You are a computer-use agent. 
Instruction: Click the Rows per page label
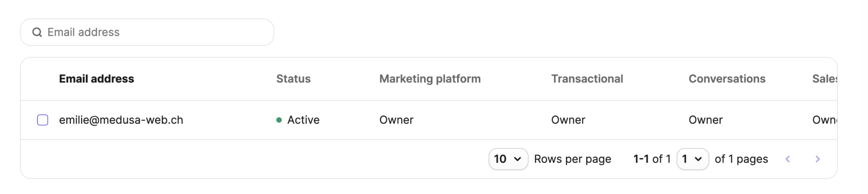pyautogui.click(x=572, y=159)
